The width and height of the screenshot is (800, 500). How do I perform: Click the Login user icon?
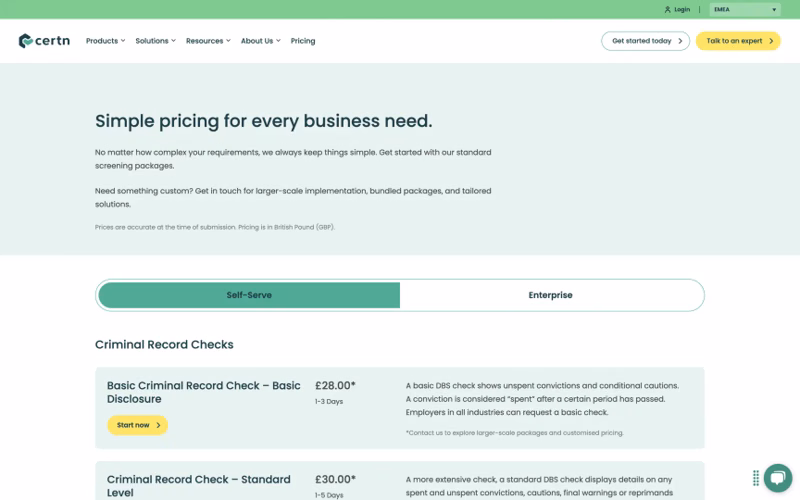pos(667,10)
